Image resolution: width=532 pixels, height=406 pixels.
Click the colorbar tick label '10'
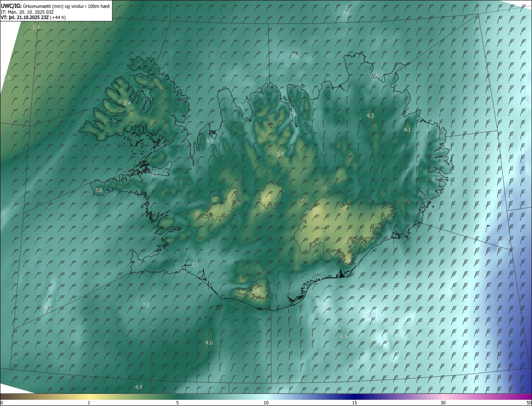pyautogui.click(x=266, y=403)
